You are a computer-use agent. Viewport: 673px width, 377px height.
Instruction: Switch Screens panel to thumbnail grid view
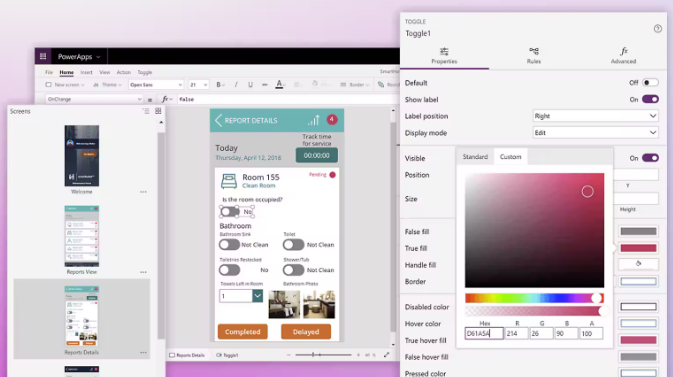(x=158, y=111)
